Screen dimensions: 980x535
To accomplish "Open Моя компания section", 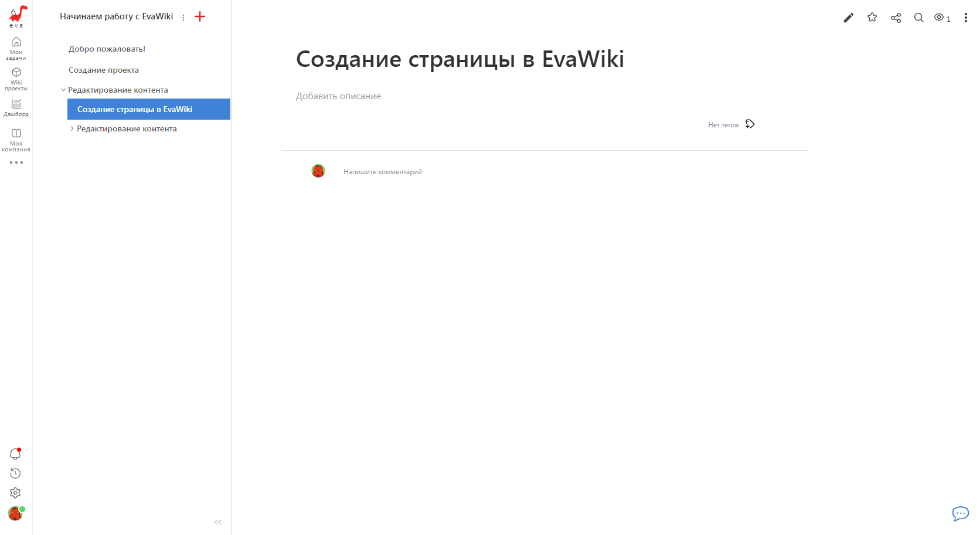I will 16,140.
